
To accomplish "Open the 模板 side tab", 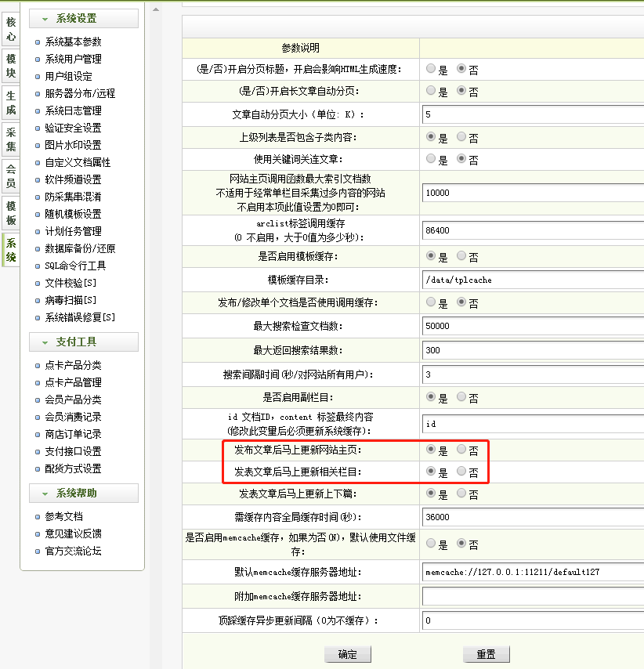I will 11,213.
